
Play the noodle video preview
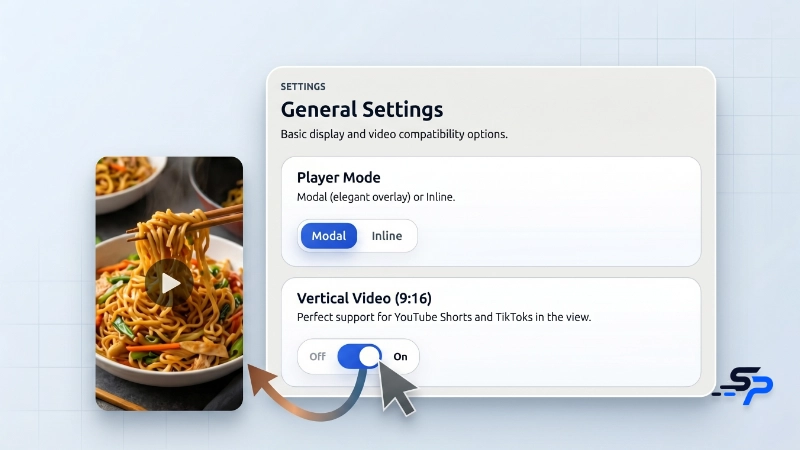click(x=169, y=283)
